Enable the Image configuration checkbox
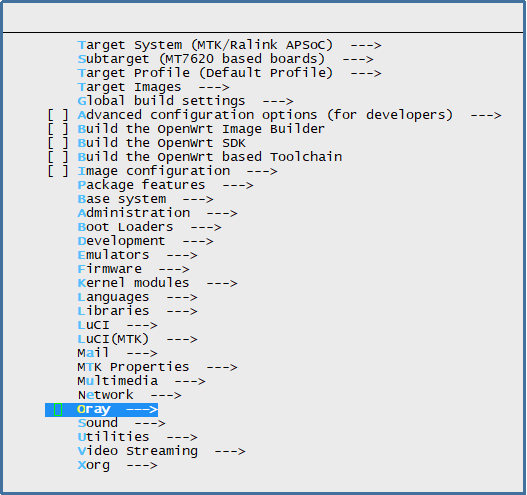This screenshot has width=527, height=495. click(x=58, y=171)
